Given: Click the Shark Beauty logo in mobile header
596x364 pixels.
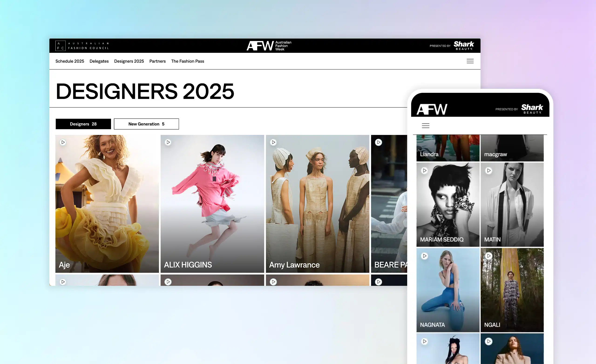Looking at the screenshot, I should tap(532, 109).
